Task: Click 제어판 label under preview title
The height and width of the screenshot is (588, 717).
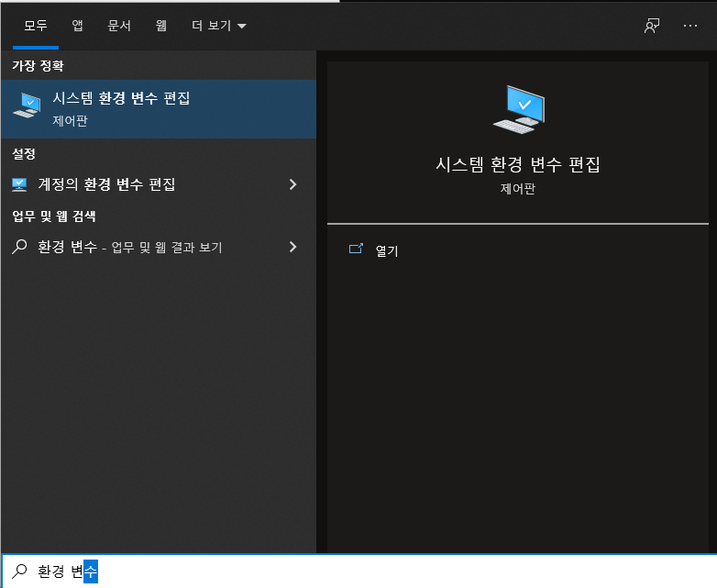Action: (518, 189)
